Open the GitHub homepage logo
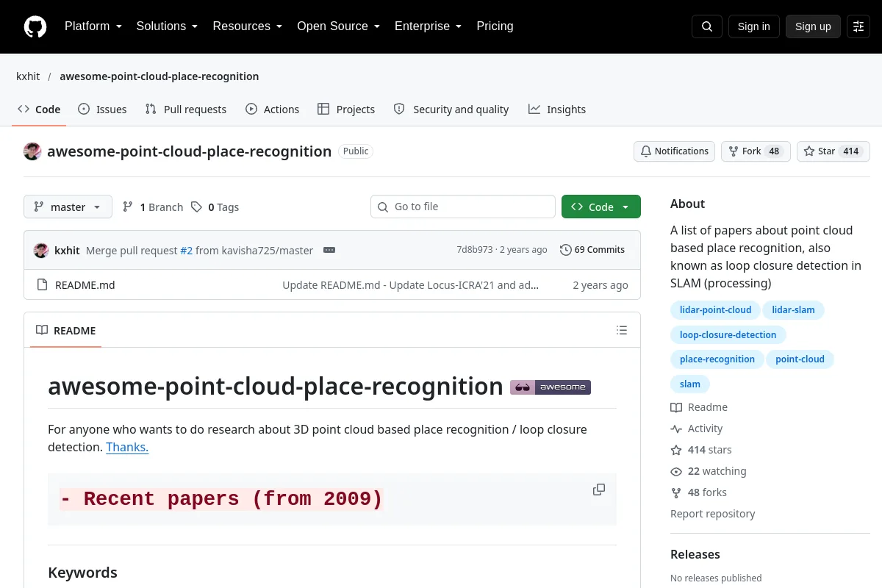The height and width of the screenshot is (588, 882). tap(35, 26)
